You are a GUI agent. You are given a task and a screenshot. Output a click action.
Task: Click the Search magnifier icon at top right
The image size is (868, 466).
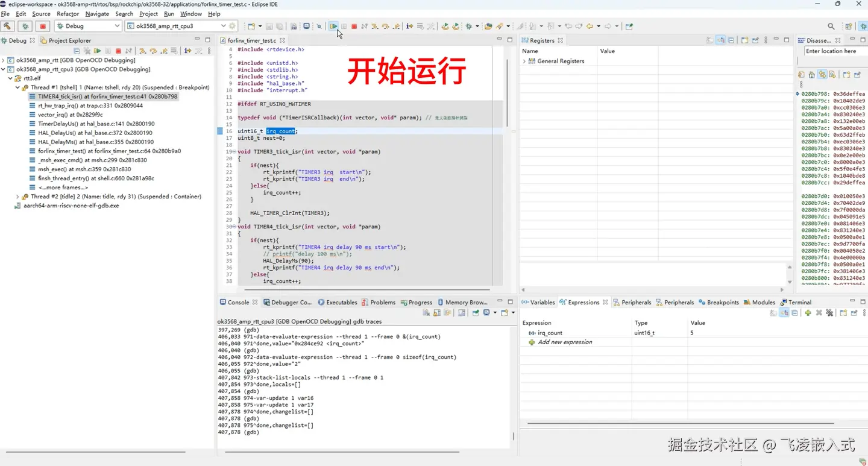click(831, 27)
